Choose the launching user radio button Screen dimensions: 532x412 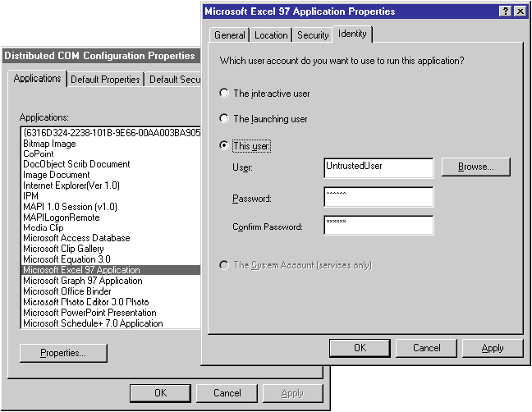click(225, 119)
